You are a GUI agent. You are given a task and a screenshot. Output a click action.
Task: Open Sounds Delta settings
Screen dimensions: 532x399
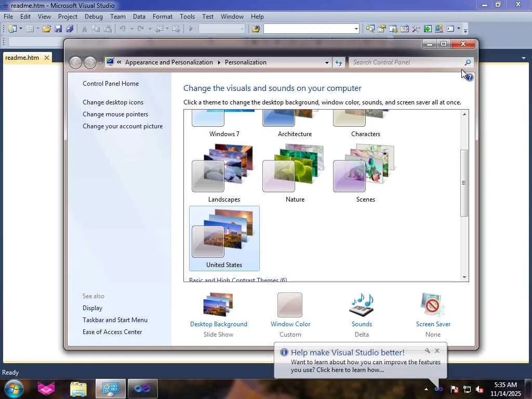(x=362, y=314)
